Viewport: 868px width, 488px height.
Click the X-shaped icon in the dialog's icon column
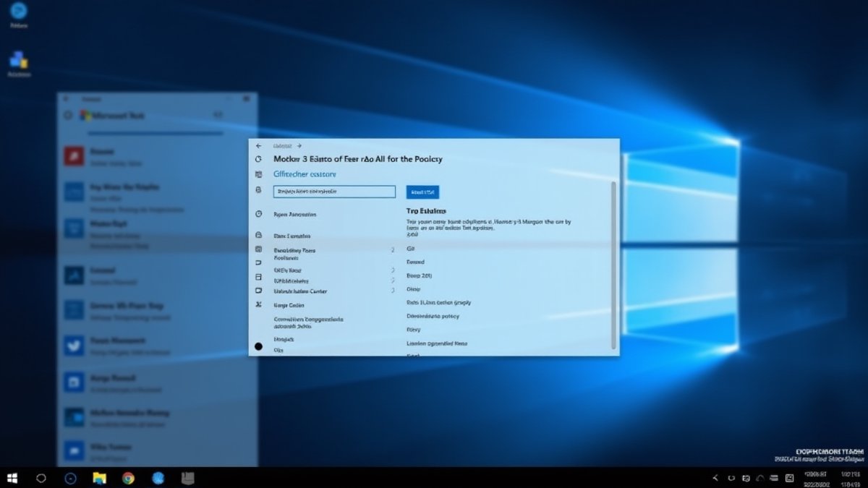point(259,305)
